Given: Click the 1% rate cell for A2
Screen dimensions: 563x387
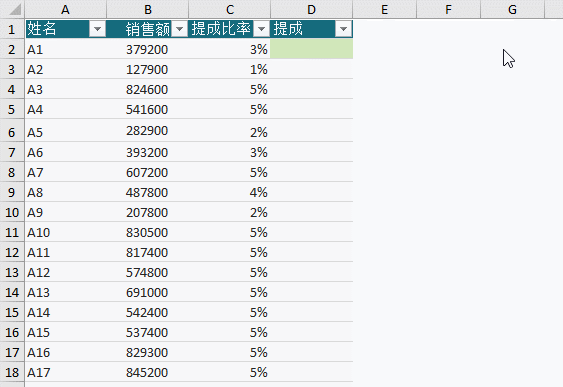Looking at the screenshot, I should click(x=229, y=69).
